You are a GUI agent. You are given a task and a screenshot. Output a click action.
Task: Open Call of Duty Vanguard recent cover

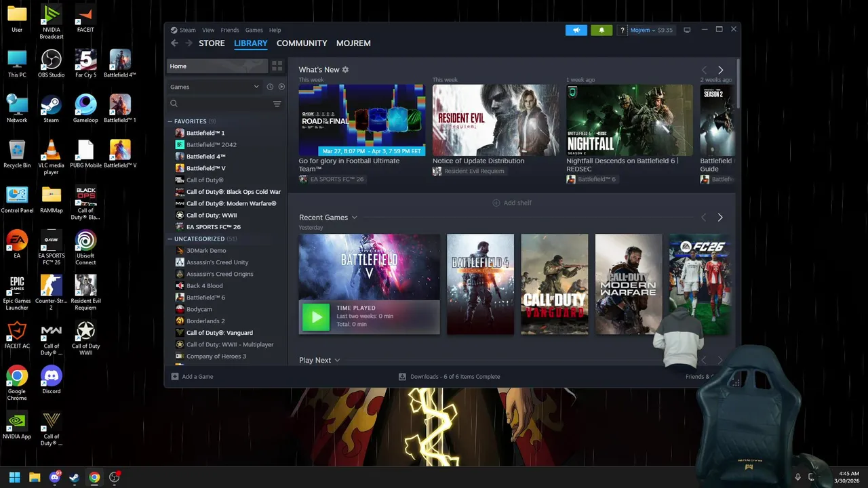(555, 284)
